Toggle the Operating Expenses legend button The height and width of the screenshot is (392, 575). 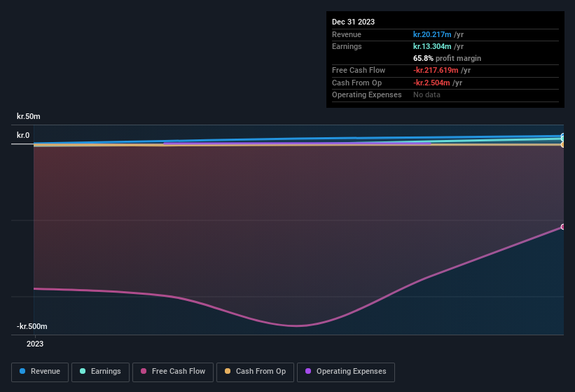tap(345, 372)
